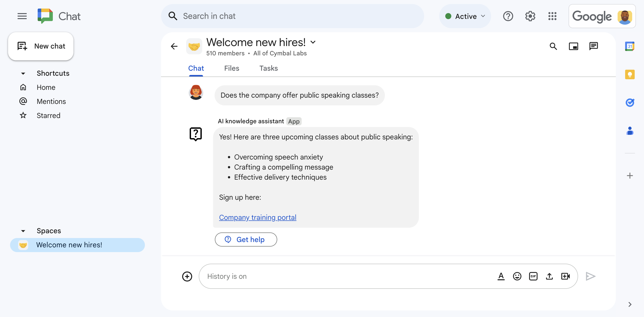Click the search icon in chat header
The height and width of the screenshot is (317, 644).
pyautogui.click(x=554, y=46)
